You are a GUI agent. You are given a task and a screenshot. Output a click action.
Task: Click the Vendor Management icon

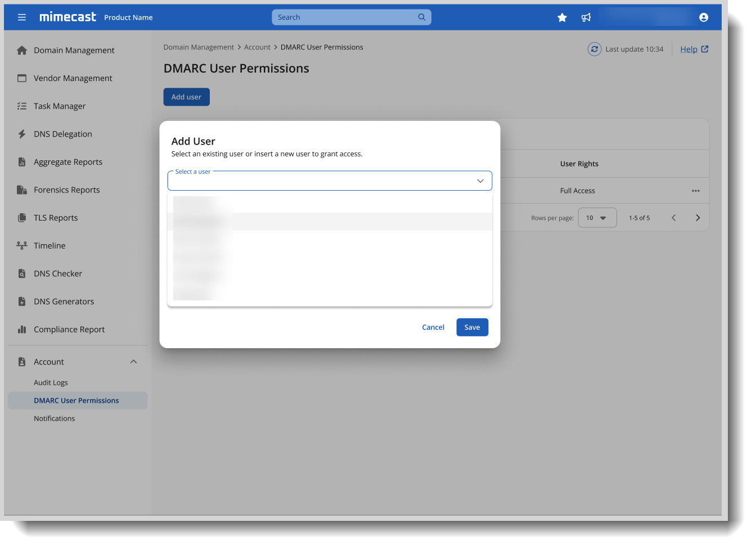click(x=22, y=78)
